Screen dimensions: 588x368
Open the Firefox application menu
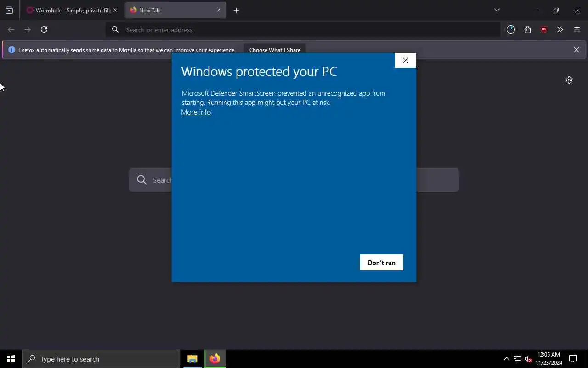tap(577, 29)
